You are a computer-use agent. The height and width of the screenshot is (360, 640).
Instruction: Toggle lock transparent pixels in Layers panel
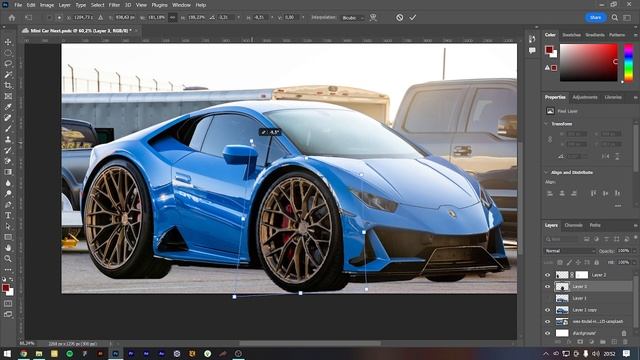[x=560, y=262]
